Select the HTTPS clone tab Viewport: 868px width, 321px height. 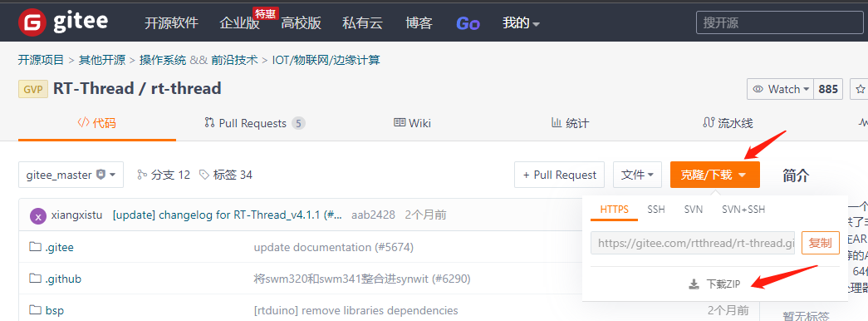pyautogui.click(x=615, y=210)
